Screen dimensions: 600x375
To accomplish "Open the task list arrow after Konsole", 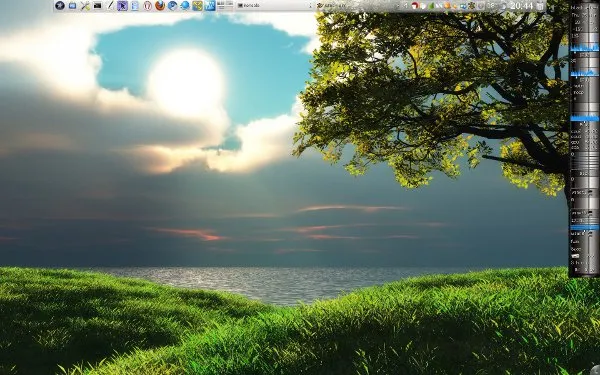I will coord(310,5).
